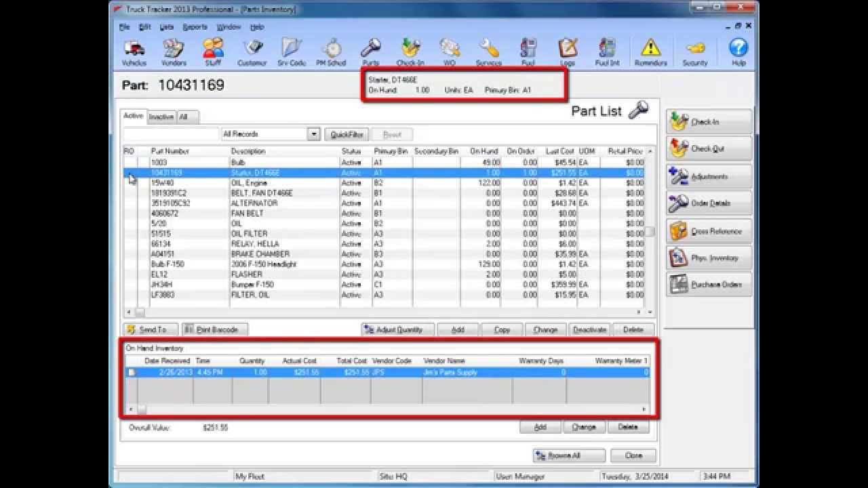Click Change button below the part list
The height and width of the screenshot is (488, 868).
(545, 329)
